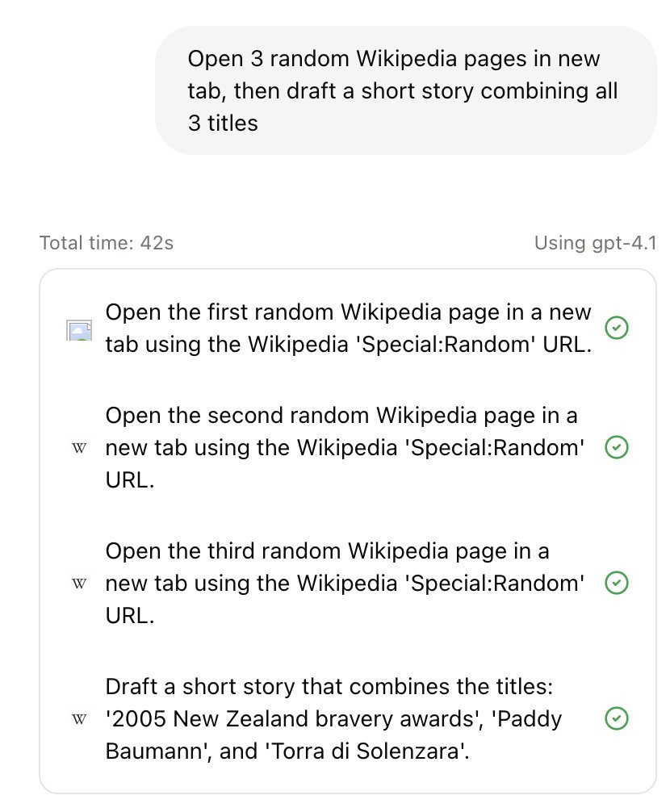Click the Wikipedia favicon beside the third step
The width and height of the screenshot is (670, 812).
click(x=79, y=583)
